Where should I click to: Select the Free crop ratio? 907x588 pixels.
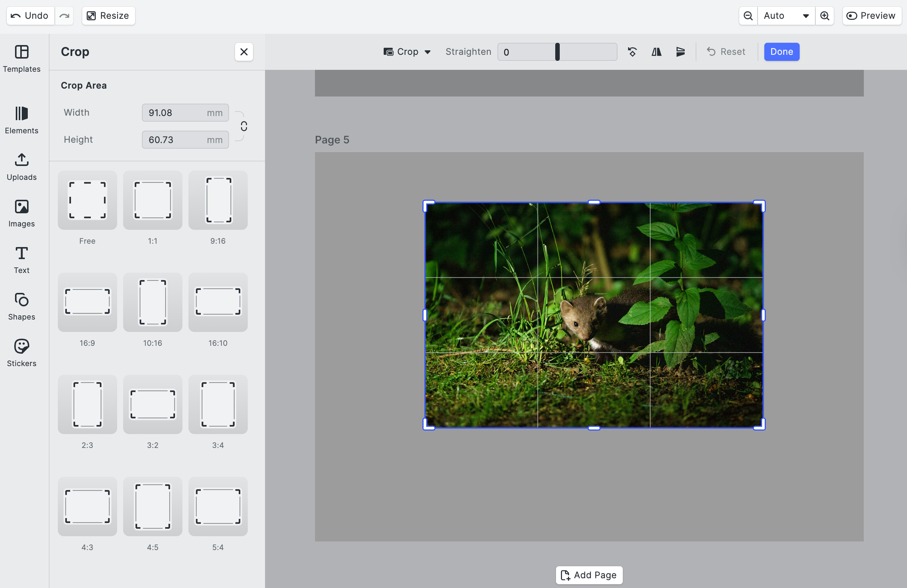87,200
